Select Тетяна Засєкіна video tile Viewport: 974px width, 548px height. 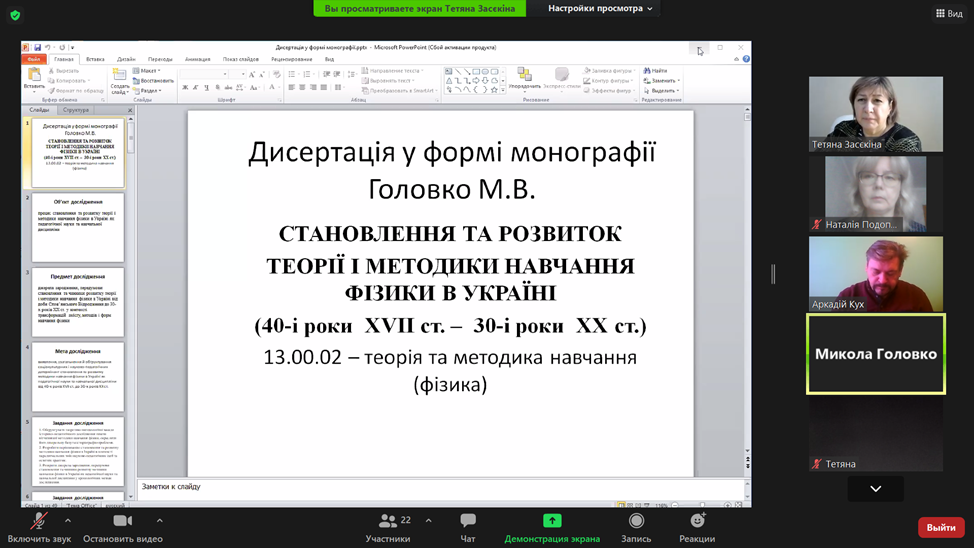(x=875, y=114)
